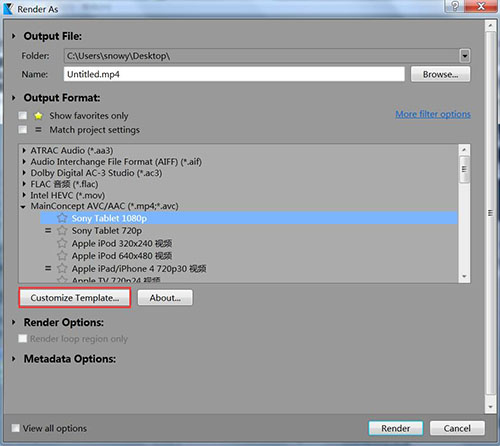Select Dolby Digital AC-3 Studio format
This screenshot has width=500, height=446.
click(x=96, y=173)
